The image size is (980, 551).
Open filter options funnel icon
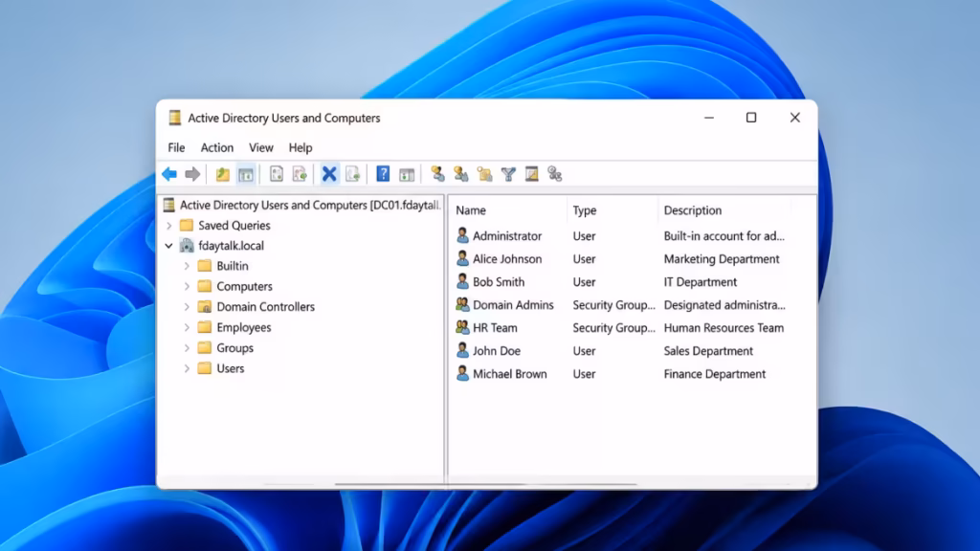tap(508, 174)
